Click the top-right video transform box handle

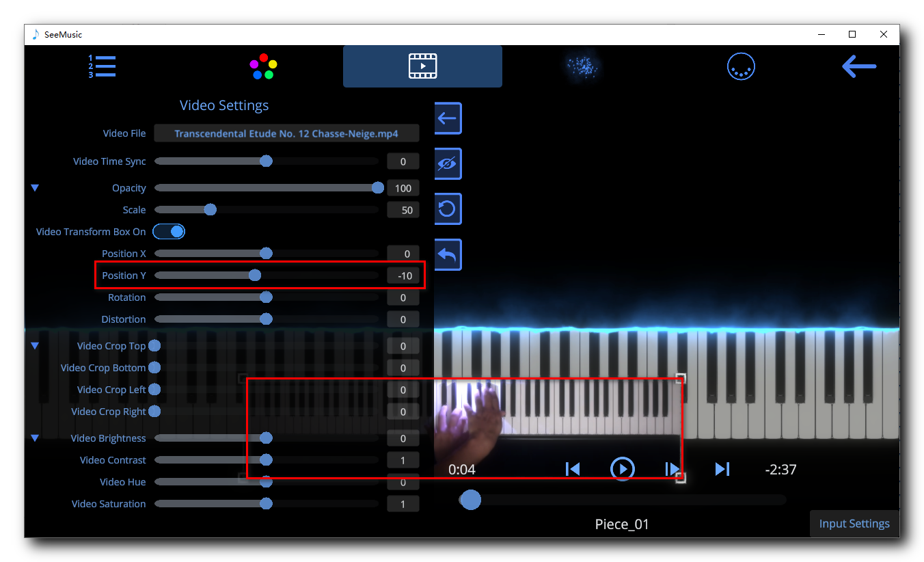681,378
